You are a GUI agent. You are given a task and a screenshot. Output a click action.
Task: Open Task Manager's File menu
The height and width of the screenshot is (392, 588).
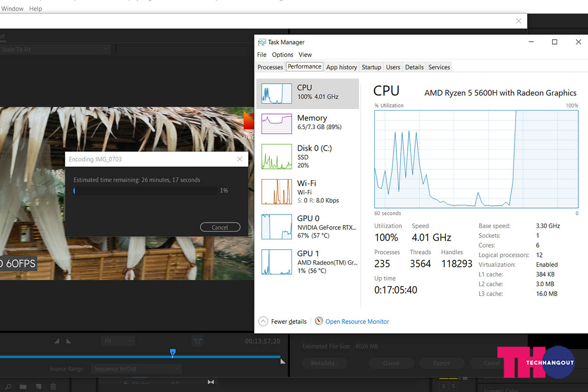[x=262, y=55]
